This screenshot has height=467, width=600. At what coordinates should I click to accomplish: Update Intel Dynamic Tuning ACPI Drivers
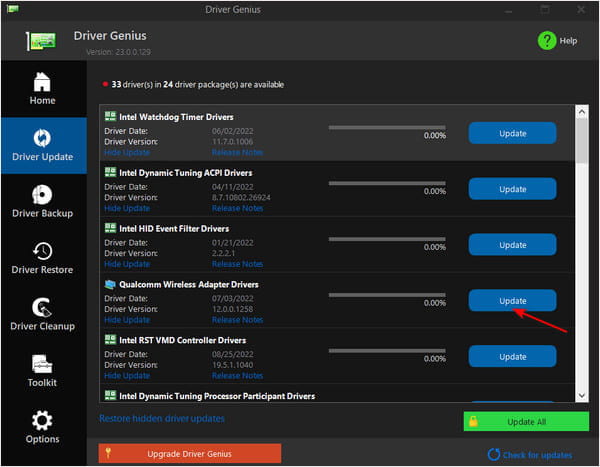512,189
